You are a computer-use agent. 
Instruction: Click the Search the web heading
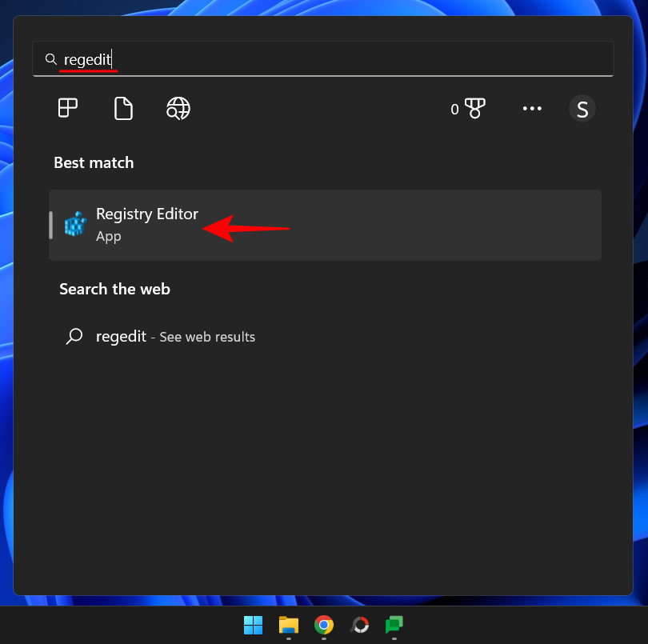[x=114, y=289]
